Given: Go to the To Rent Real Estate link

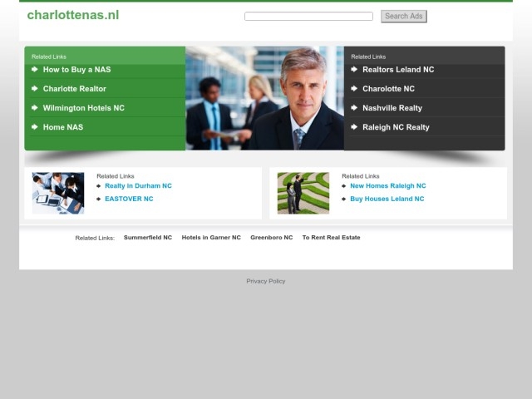Looking at the screenshot, I should pyautogui.click(x=331, y=238).
